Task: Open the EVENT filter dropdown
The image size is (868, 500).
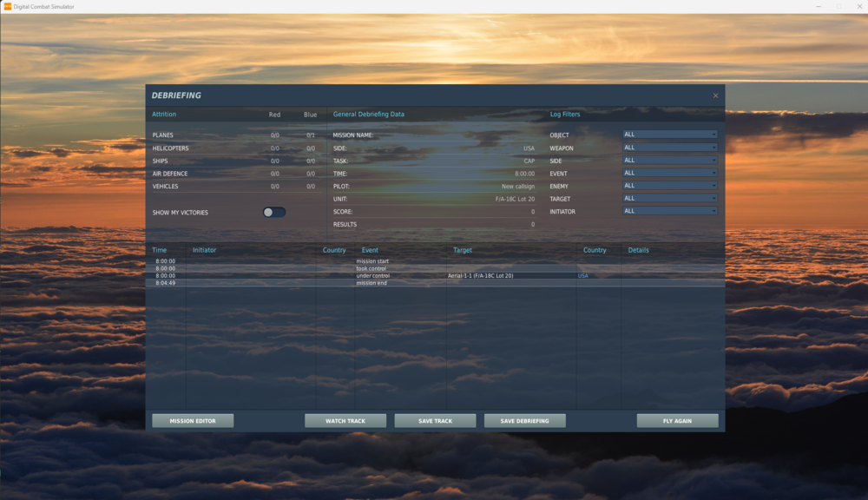Action: point(670,173)
